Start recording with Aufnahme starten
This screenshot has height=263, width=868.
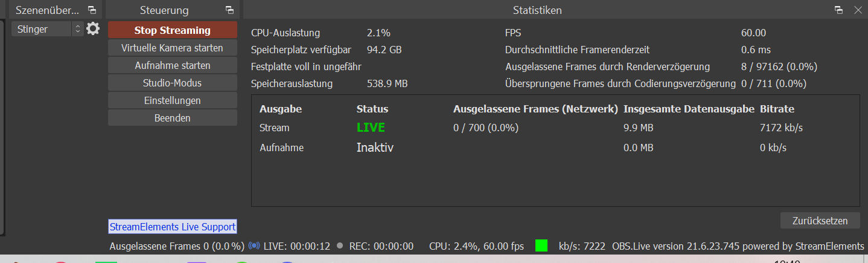172,65
